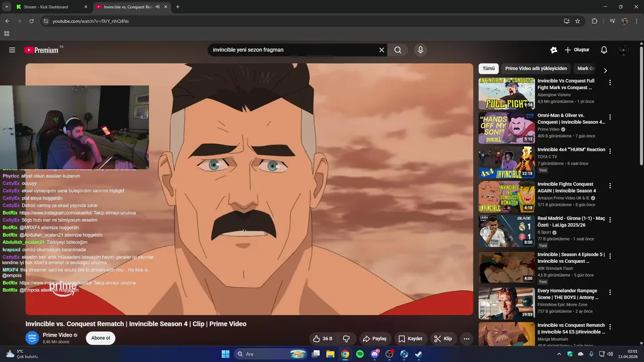Bookmark this page with the star icon

[x=578, y=21]
